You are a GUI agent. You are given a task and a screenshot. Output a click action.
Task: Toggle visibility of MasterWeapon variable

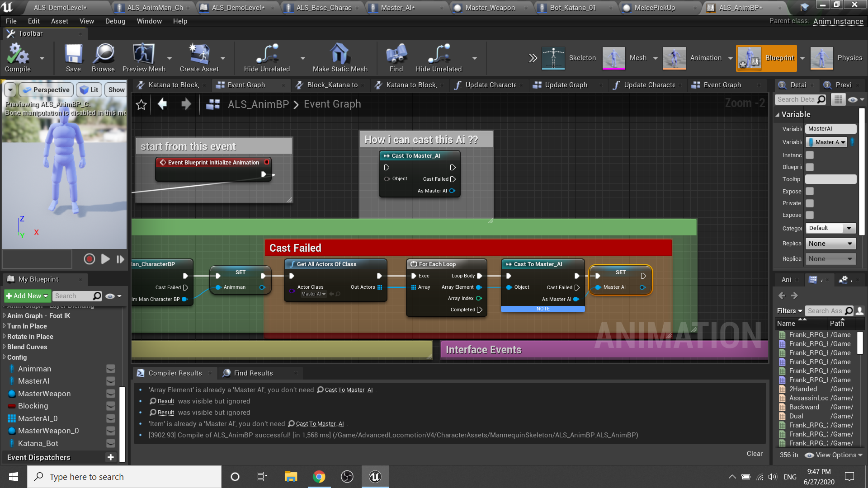coord(110,394)
